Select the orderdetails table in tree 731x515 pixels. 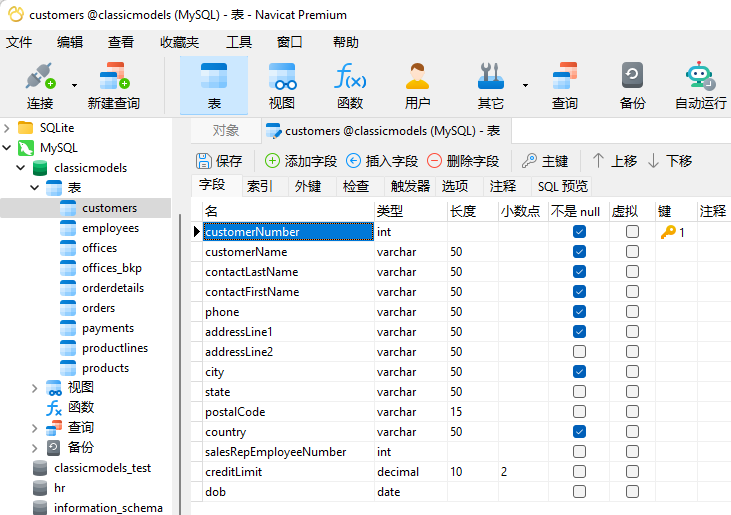point(113,288)
